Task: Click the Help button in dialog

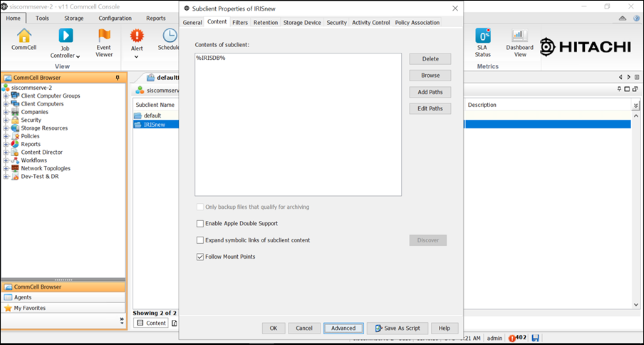Action: pyautogui.click(x=445, y=328)
